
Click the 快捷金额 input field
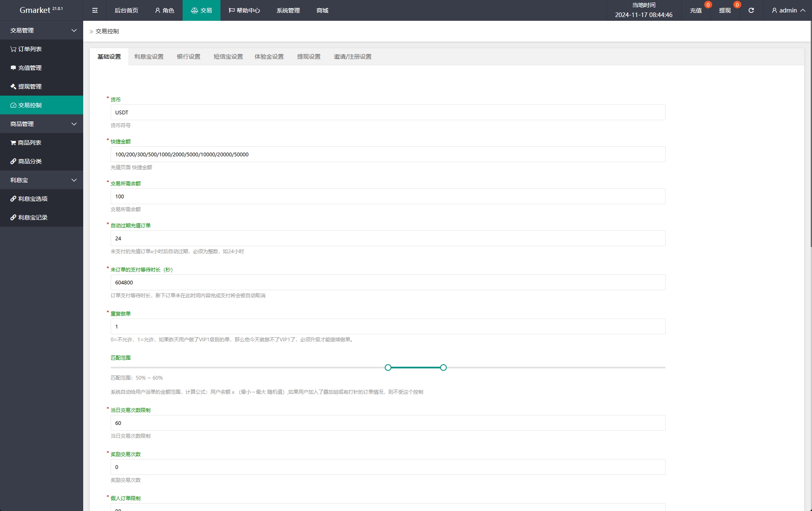(x=388, y=154)
